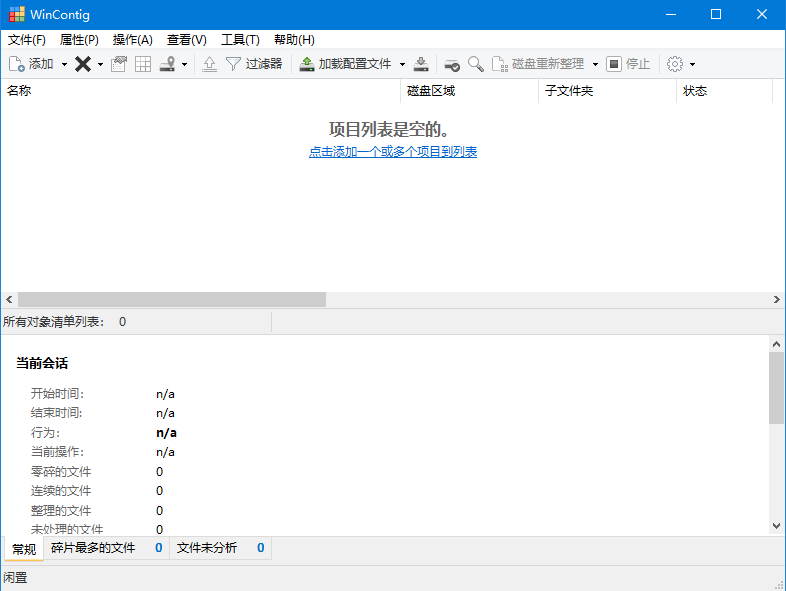Expand the remove X dropdown arrow
The height and width of the screenshot is (591, 786).
point(100,64)
